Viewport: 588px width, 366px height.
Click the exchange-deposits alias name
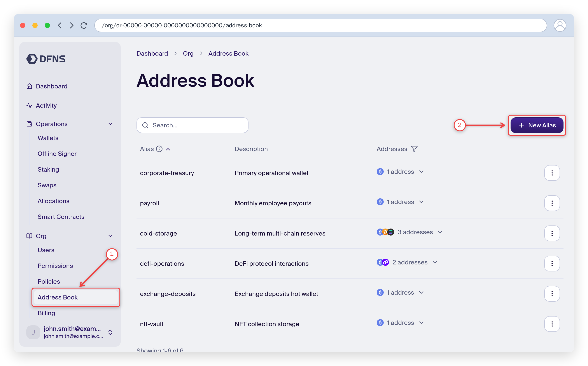(x=168, y=294)
